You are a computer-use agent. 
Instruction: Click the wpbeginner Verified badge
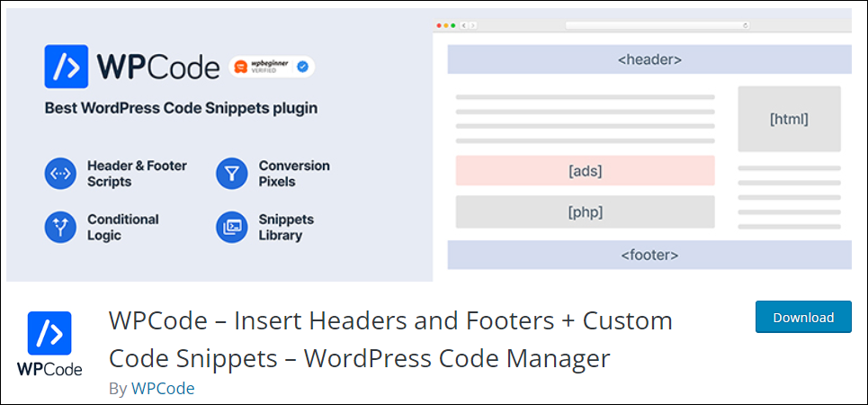coord(272,67)
